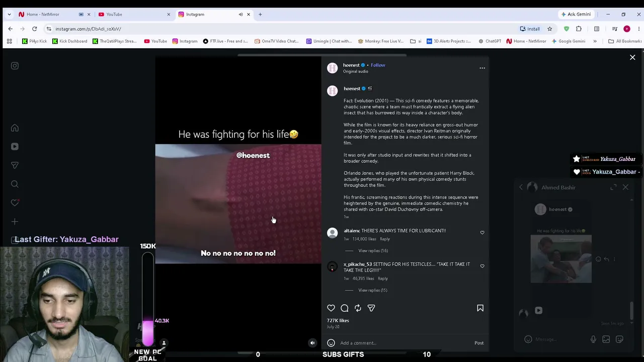644x362 pixels.
Task: Open the post's more options menu
Action: click(482, 68)
